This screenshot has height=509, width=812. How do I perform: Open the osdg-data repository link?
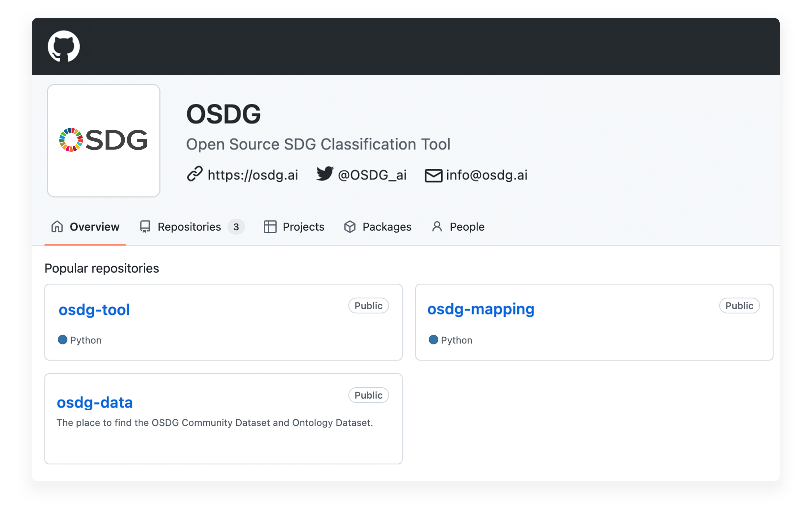tap(95, 402)
